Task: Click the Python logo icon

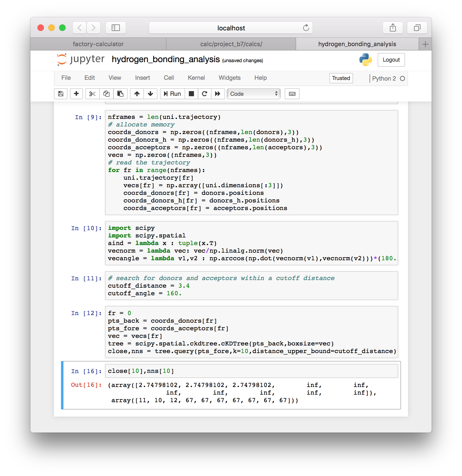Action: pyautogui.click(x=365, y=60)
